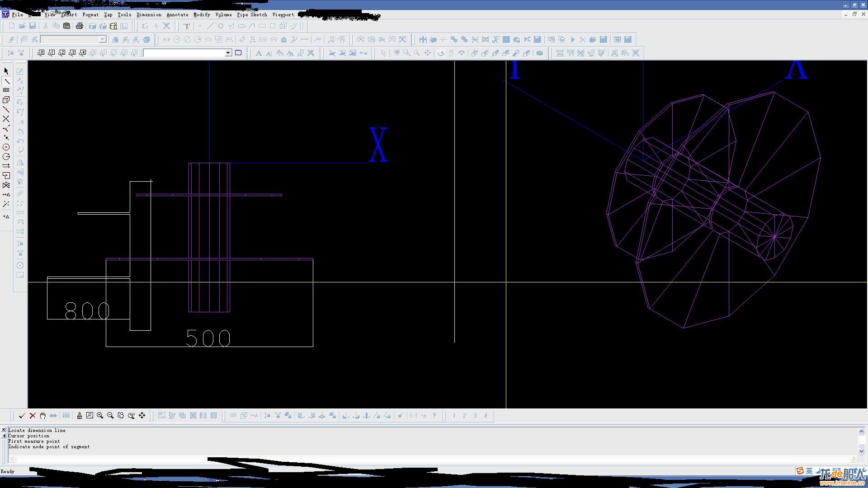Open the Dimension menu

click(149, 14)
